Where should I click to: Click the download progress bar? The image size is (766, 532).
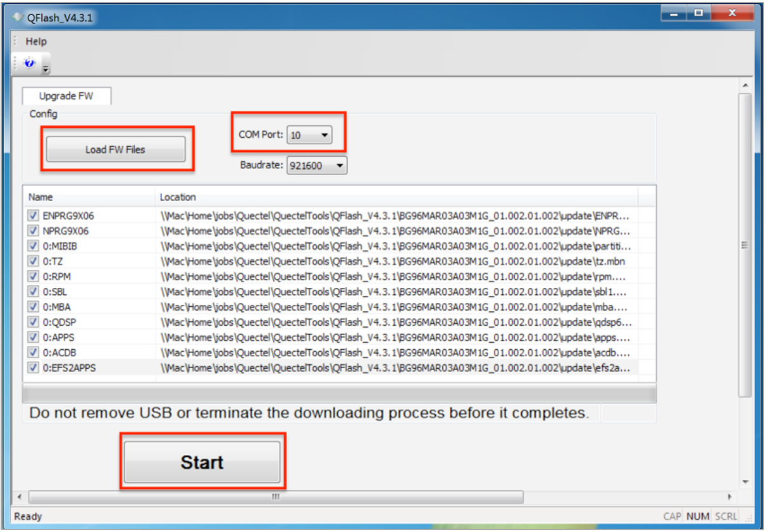(339, 394)
